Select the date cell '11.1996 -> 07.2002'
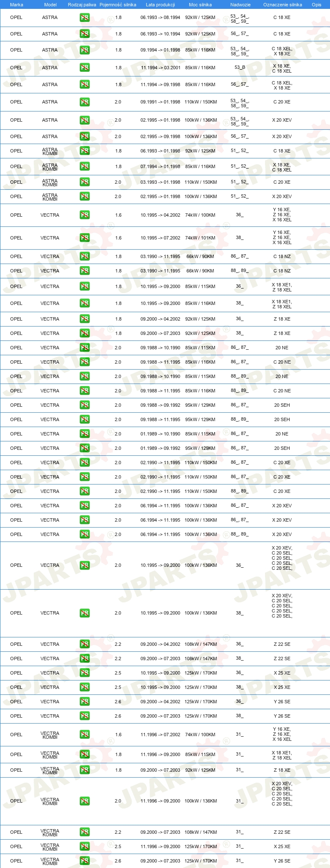Viewport: 330px width, 868px height. click(160, 735)
